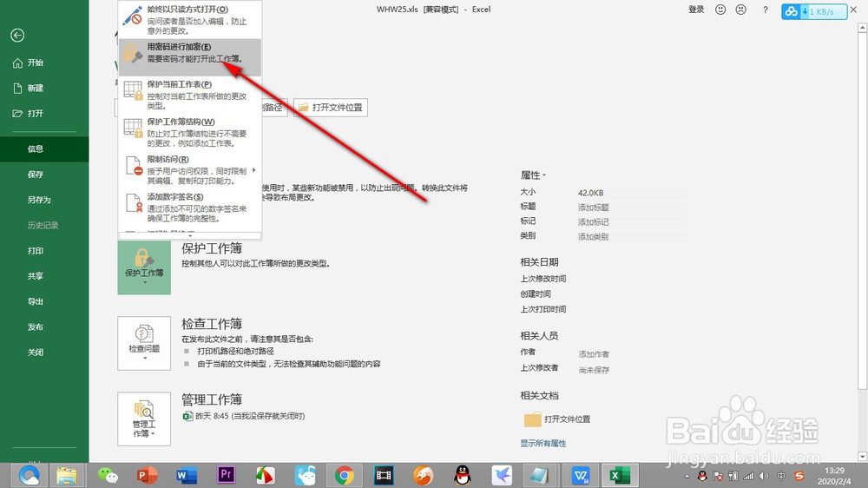
Task: Click the 管理工作簿 dropdown button
Action: click(x=144, y=419)
